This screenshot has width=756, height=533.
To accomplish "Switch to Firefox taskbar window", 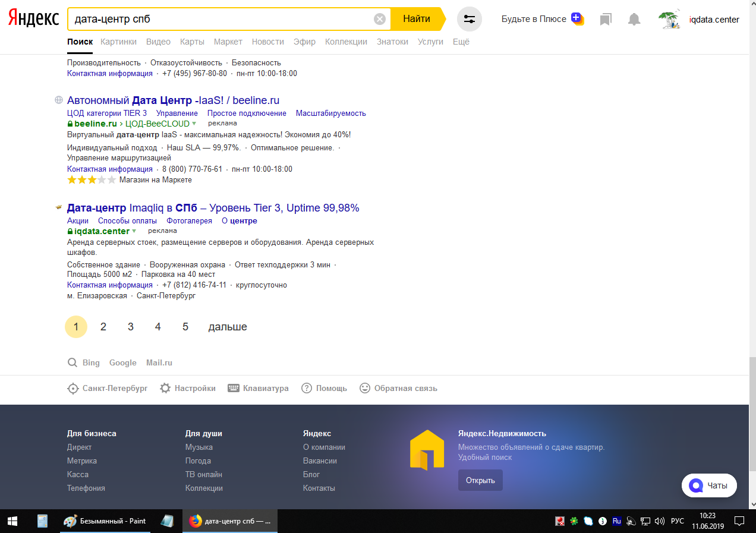I will coord(229,521).
